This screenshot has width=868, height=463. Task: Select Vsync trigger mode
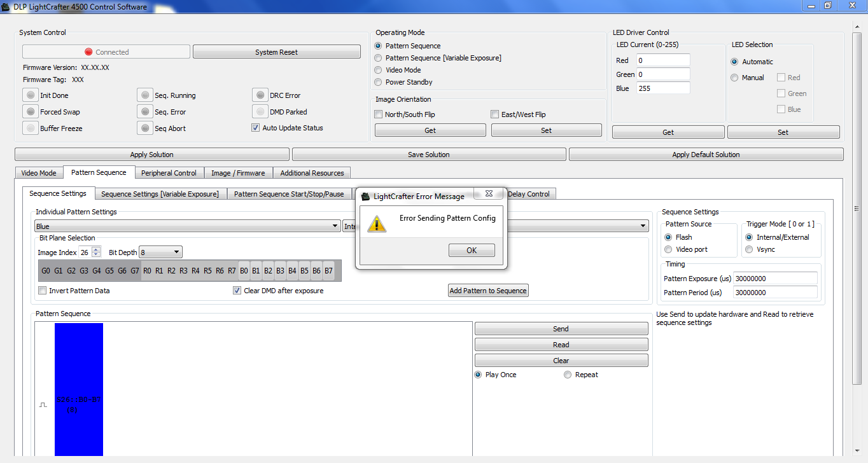pos(750,249)
